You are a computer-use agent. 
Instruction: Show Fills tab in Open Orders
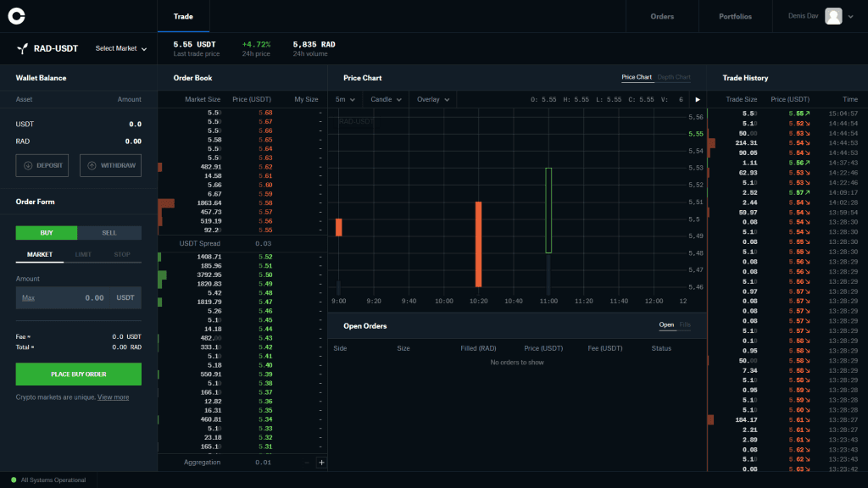pos(685,325)
